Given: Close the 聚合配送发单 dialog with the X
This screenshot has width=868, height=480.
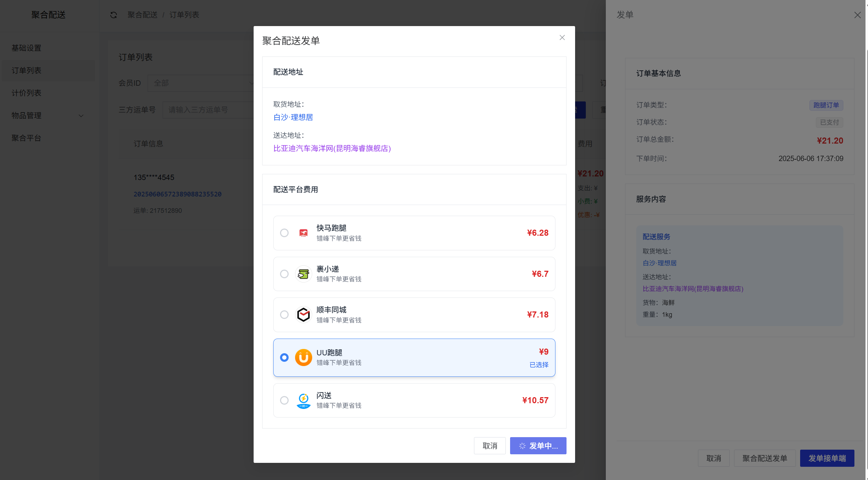Looking at the screenshot, I should click(562, 37).
